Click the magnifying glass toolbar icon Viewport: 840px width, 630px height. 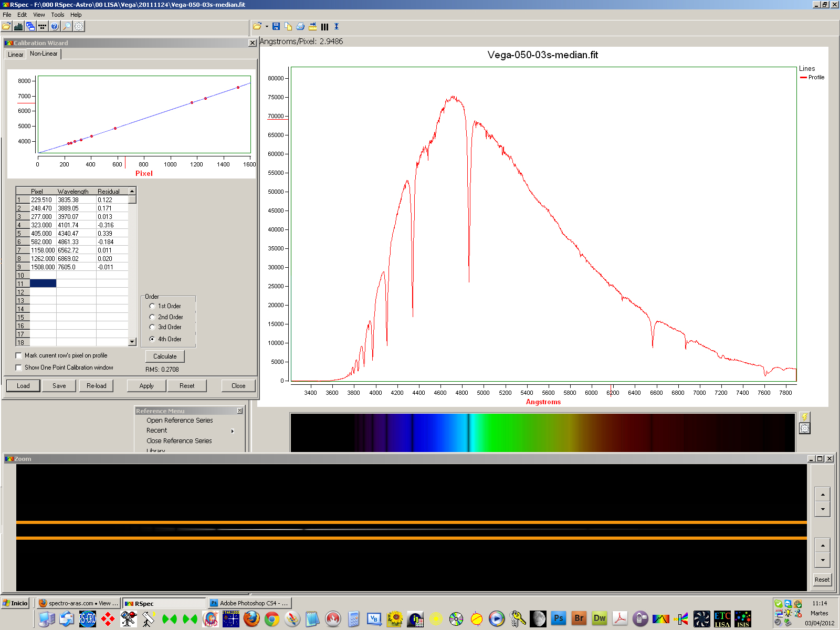[67, 26]
